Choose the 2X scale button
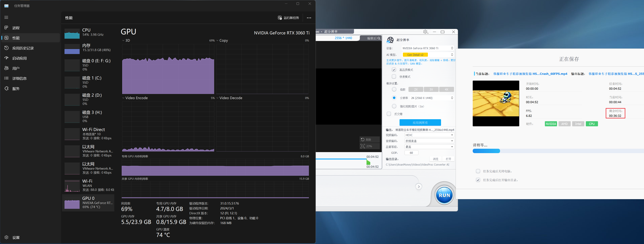 point(416,90)
